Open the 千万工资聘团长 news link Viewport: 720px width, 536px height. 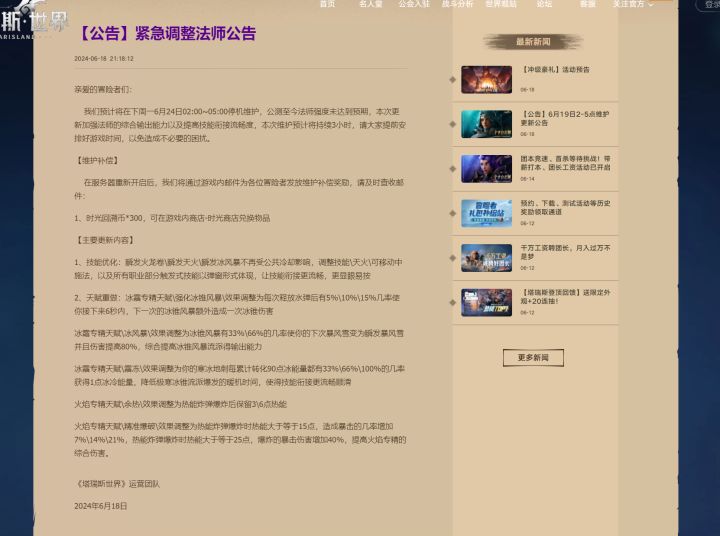[x=565, y=252]
